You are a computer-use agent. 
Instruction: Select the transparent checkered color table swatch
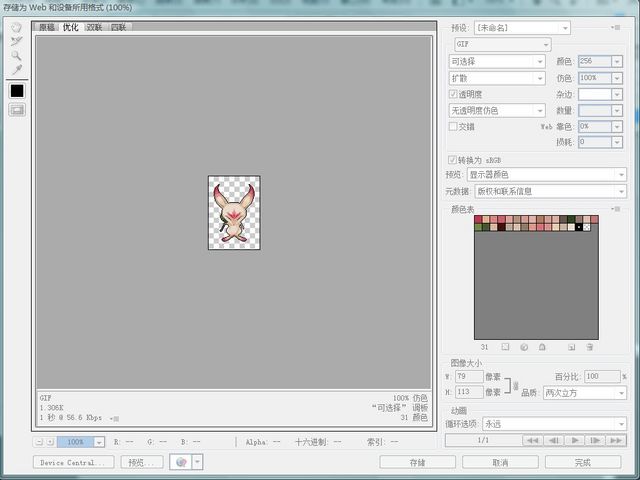click(587, 227)
